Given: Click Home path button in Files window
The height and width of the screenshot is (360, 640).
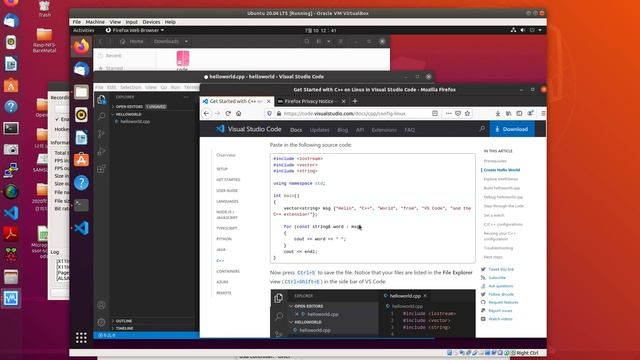Looking at the screenshot, I should pyautogui.click(x=132, y=41).
